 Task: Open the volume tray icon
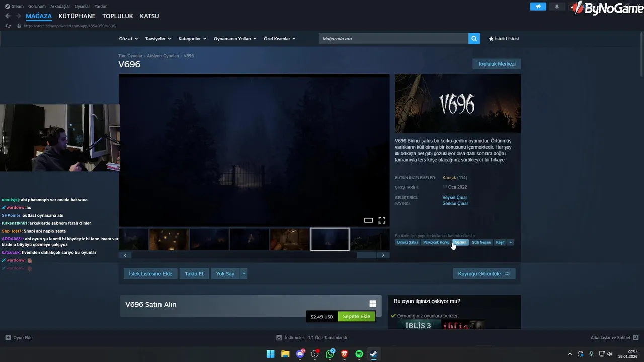coord(610,354)
